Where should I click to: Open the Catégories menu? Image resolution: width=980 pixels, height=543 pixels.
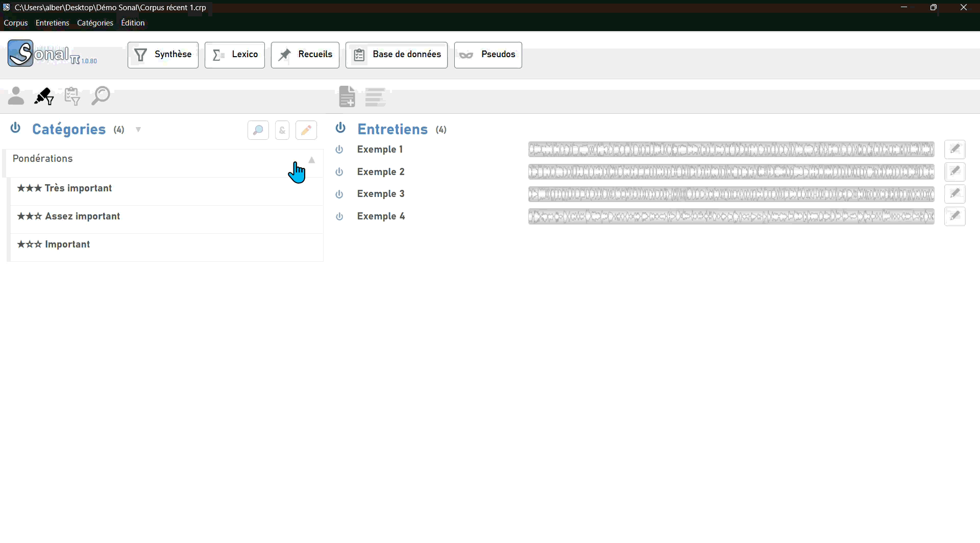coord(95,23)
